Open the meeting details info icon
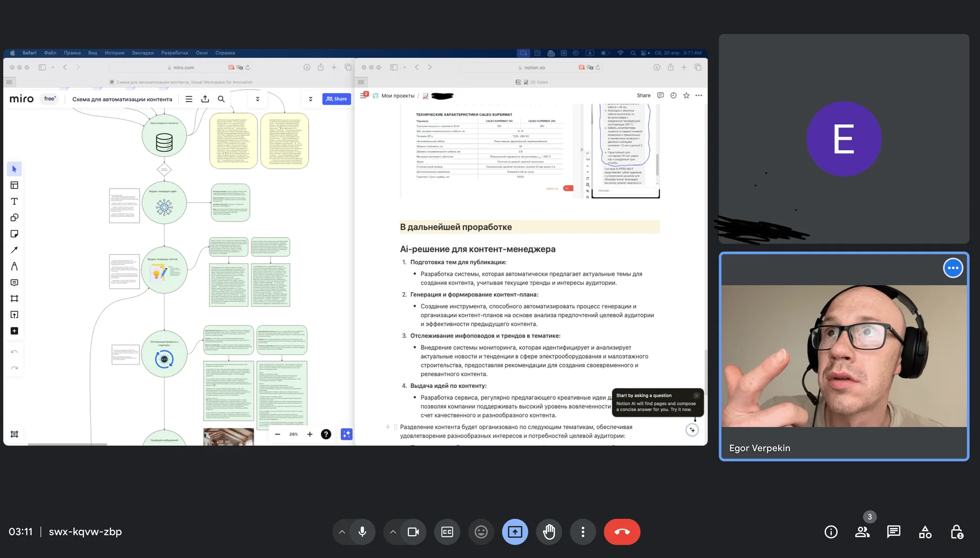 pos(831,532)
